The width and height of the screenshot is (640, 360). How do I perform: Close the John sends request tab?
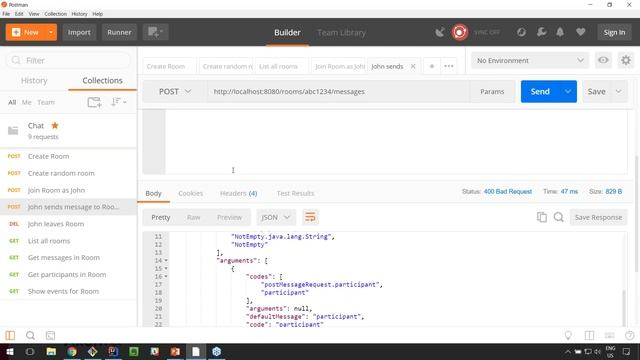click(x=413, y=66)
